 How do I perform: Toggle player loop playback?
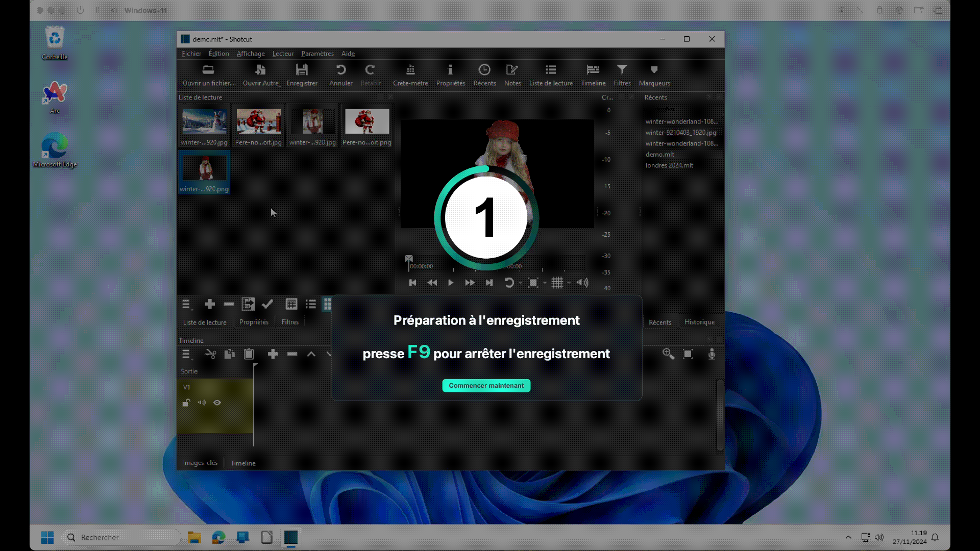(x=509, y=283)
